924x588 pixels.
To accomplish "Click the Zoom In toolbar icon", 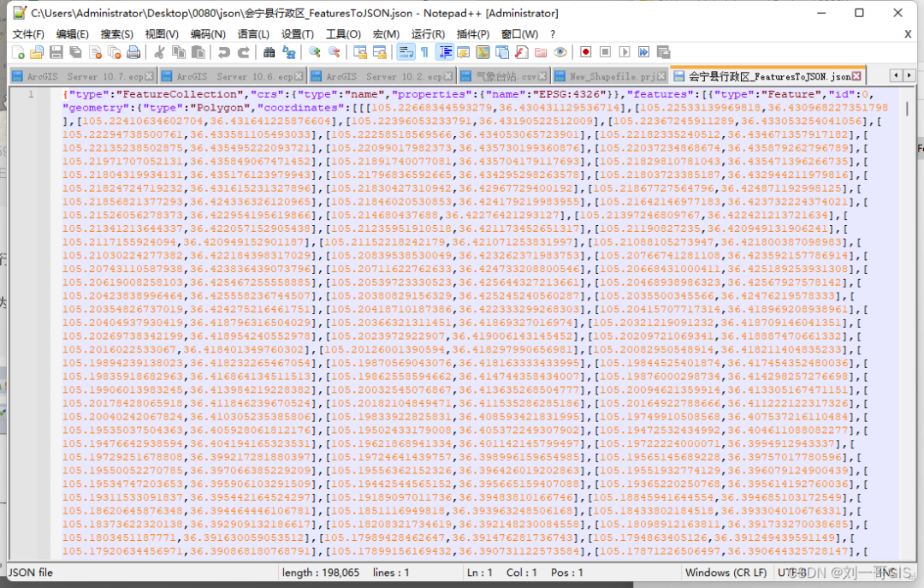I will coord(315,52).
